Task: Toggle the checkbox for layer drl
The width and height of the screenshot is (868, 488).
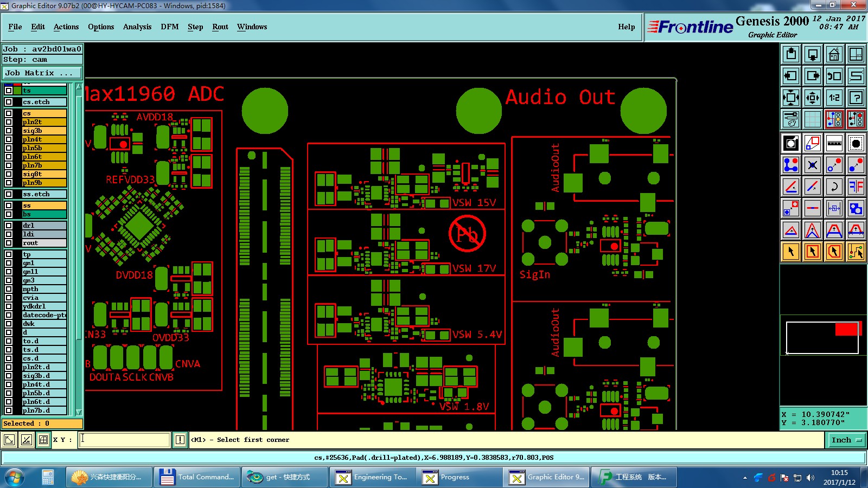Action: 9,226
